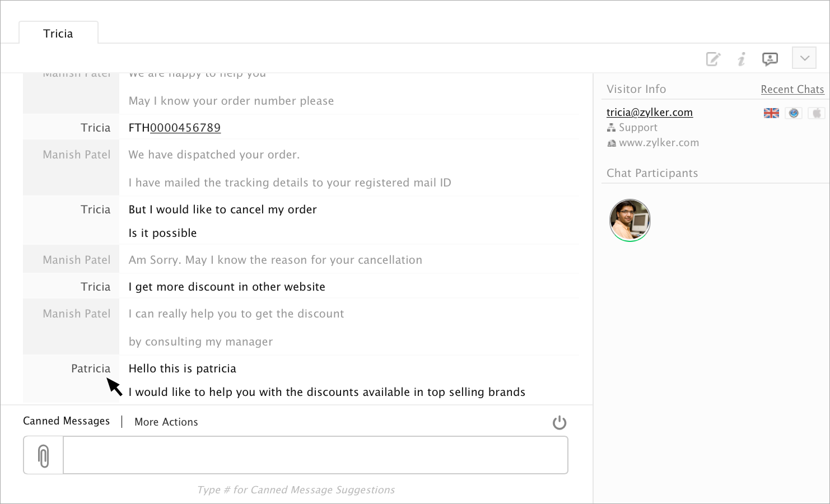Click the chat participant's avatar photo
Image resolution: width=830 pixels, height=504 pixels.
[x=630, y=220]
